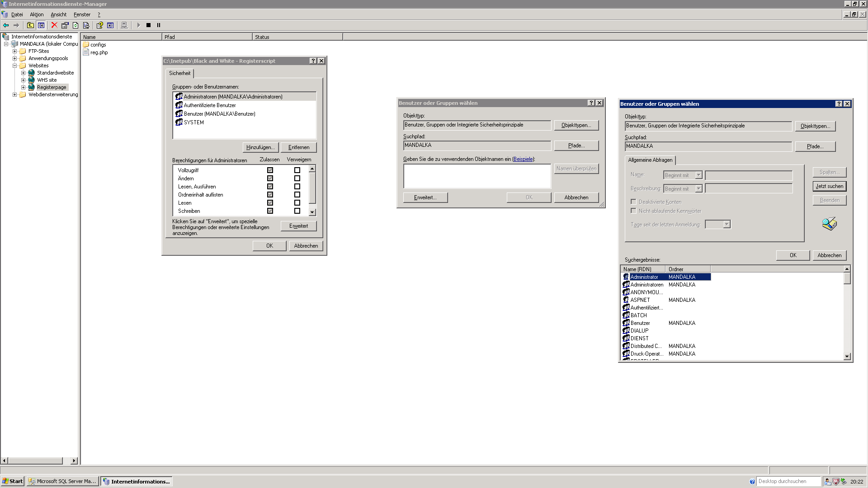Click the Stop item square icon
Viewport: 868px width, 488px height.
pos(148,25)
